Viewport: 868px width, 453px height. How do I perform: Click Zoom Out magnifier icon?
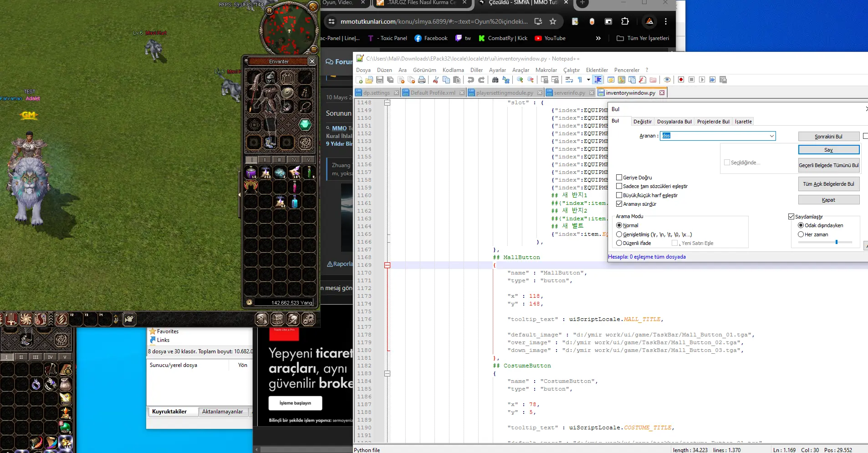(x=531, y=80)
